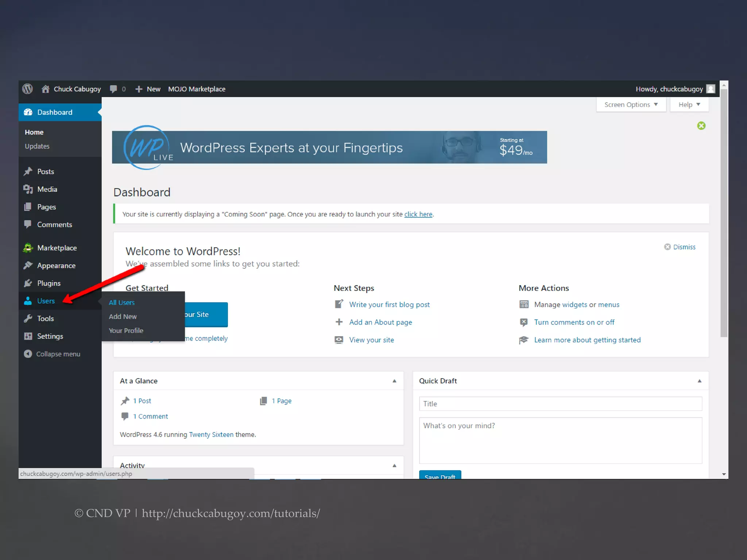Image resolution: width=747 pixels, height=560 pixels.
Task: Open 'Turn comments on or off' link
Action: pyautogui.click(x=574, y=322)
